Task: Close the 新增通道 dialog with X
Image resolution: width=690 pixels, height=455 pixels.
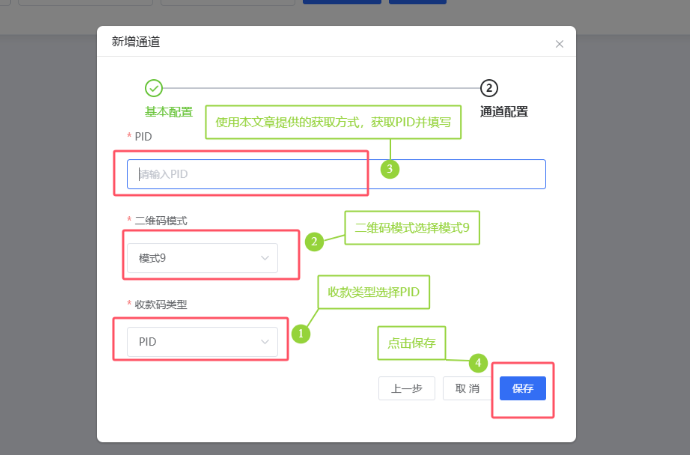Action: 559,44
